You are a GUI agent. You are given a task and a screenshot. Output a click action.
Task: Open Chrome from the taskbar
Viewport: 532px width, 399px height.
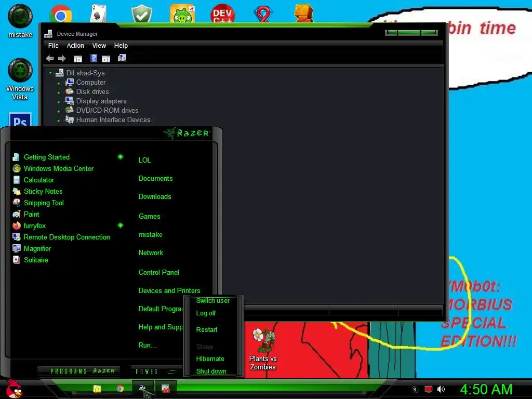120,389
